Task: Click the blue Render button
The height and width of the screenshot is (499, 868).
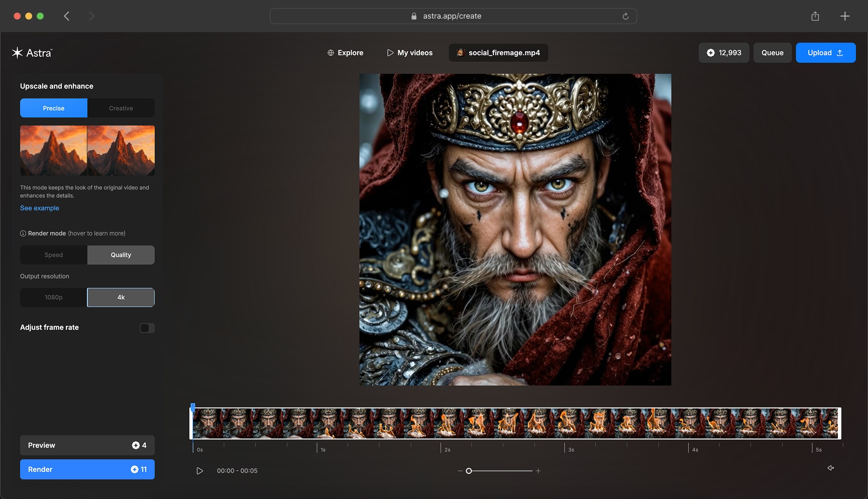Action: click(x=87, y=469)
